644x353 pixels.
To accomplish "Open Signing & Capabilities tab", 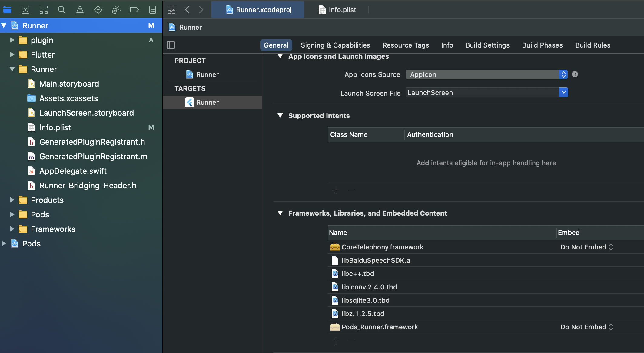I will coord(335,45).
